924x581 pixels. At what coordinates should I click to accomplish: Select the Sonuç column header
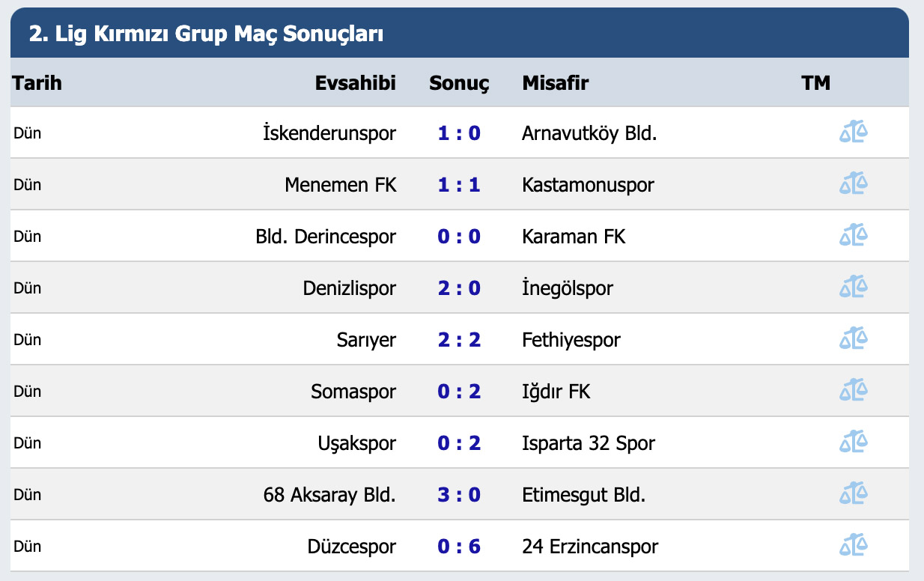point(459,82)
